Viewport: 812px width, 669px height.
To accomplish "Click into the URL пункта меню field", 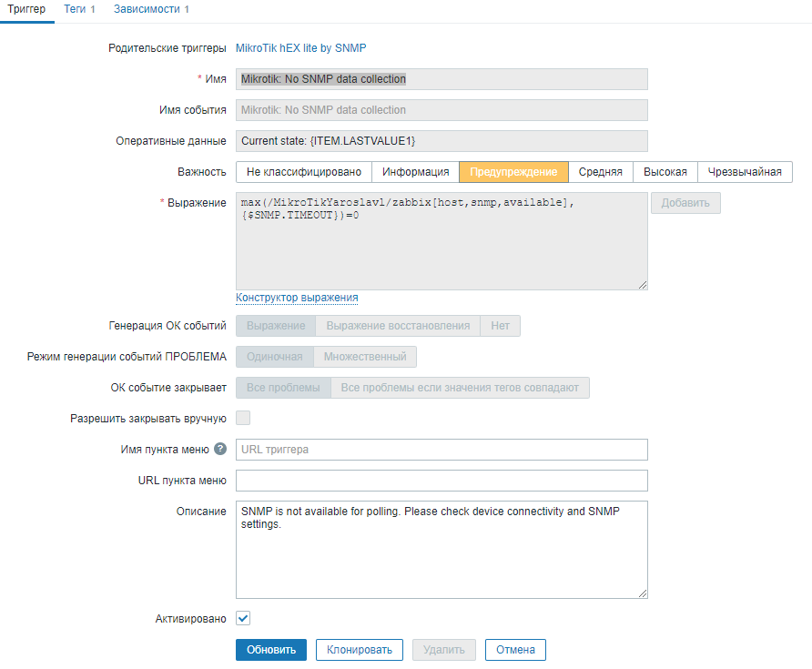I will coord(442,481).
